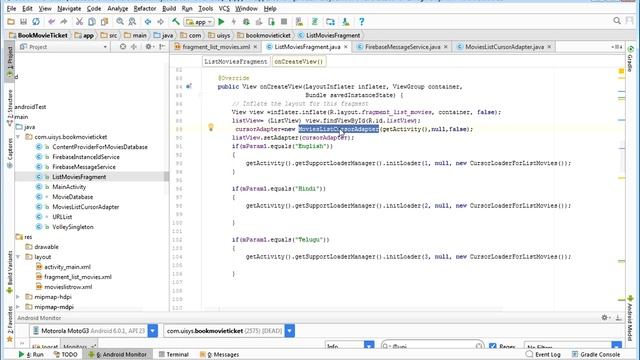The width and height of the screenshot is (640, 360).
Task: Click the Find magnifier icon
Action: (120, 22)
